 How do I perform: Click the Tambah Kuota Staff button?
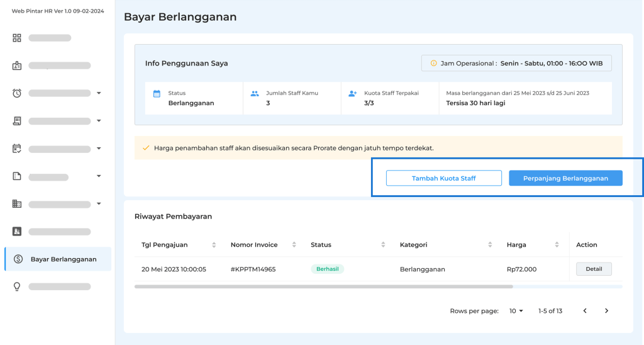[443, 178]
